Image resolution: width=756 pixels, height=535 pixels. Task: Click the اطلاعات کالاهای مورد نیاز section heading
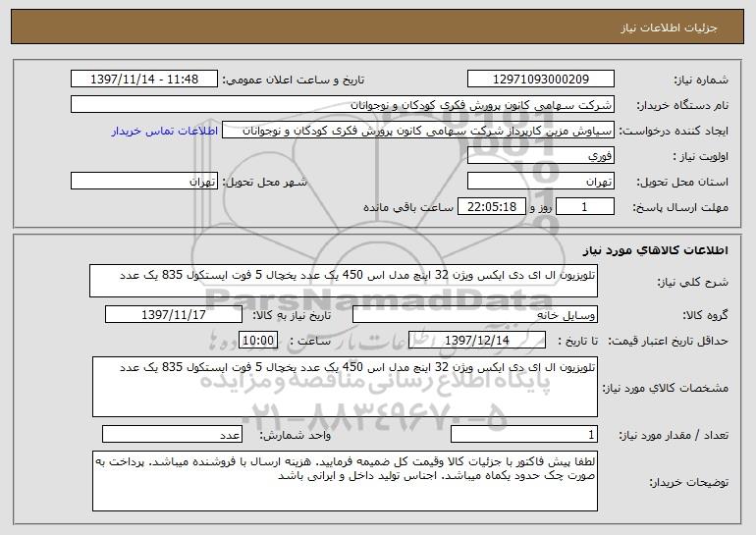655,250
